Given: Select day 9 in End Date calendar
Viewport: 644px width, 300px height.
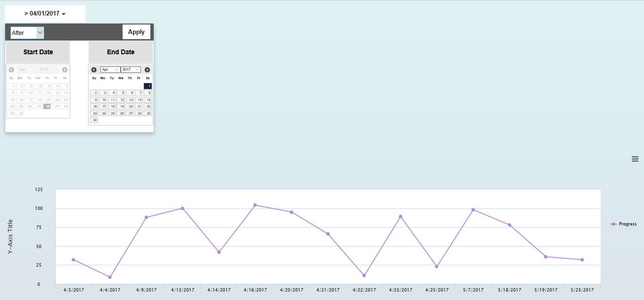Looking at the screenshot, I should pos(94,100).
